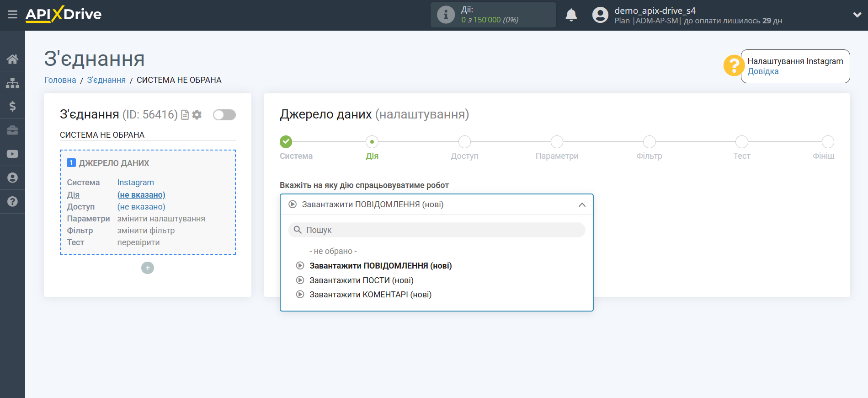Click the home icon in the sidebar
This screenshot has width=868, height=398.
click(12, 59)
